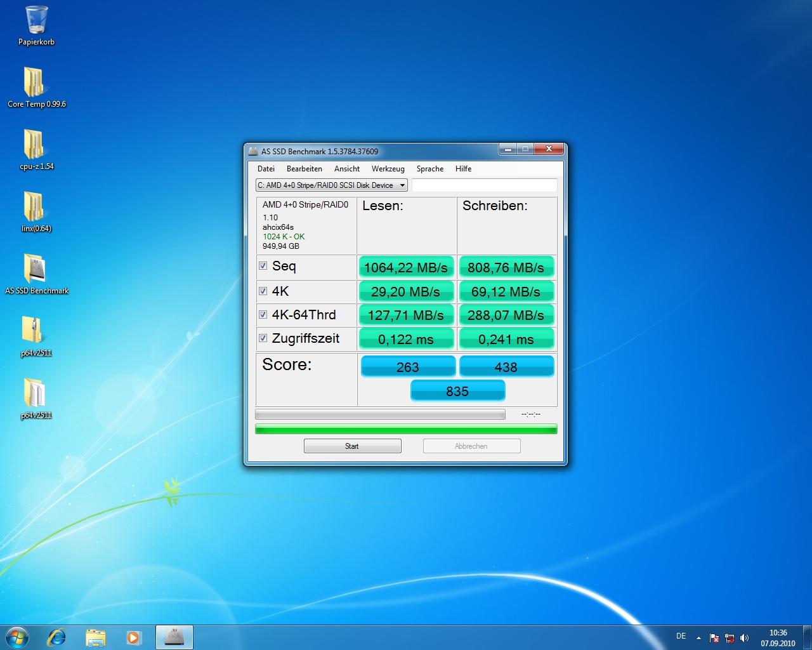Click the 4K write result 69,12 MB/s
Image resolution: width=812 pixels, height=650 pixels.
tap(506, 291)
